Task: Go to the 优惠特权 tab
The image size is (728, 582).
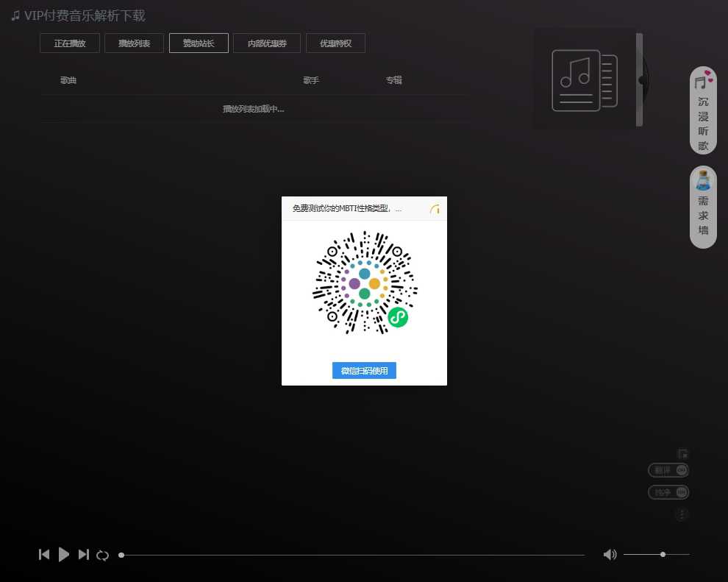Action: pos(335,43)
